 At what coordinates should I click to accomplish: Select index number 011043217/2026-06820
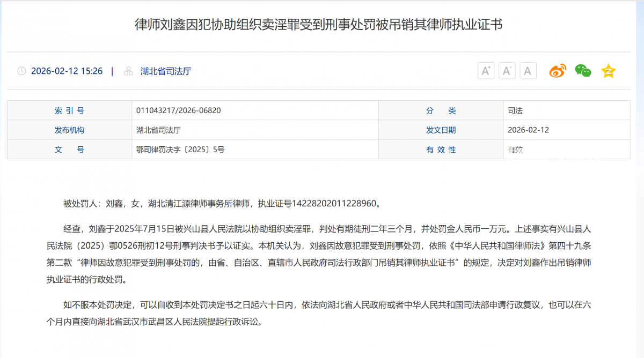pyautogui.click(x=179, y=111)
